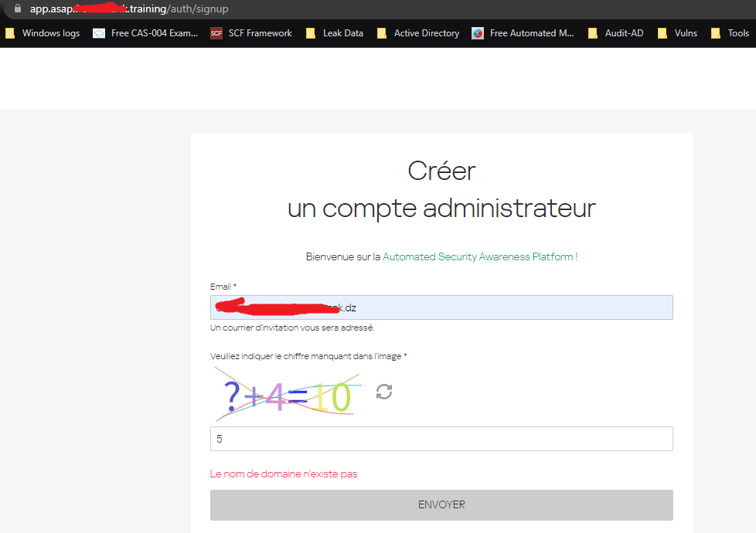Click the 'Le nom de domaine n'existe pas' error
The image size is (756, 533).
pos(284,474)
